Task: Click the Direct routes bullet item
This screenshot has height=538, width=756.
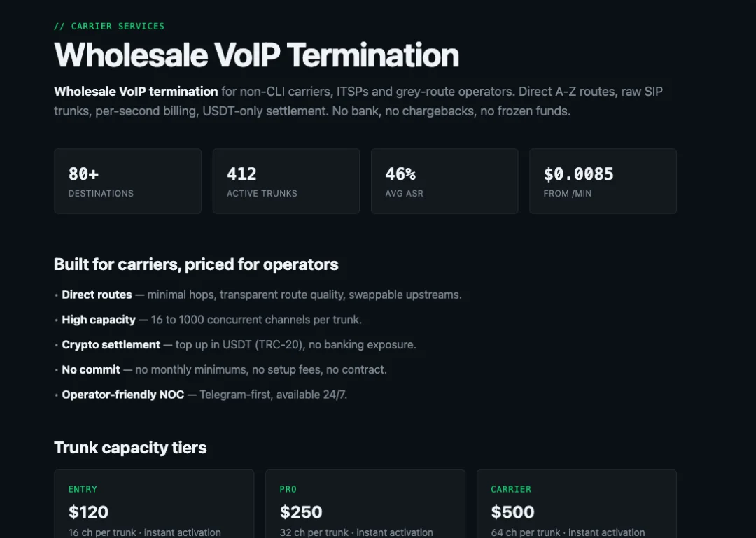Action: 258,295
